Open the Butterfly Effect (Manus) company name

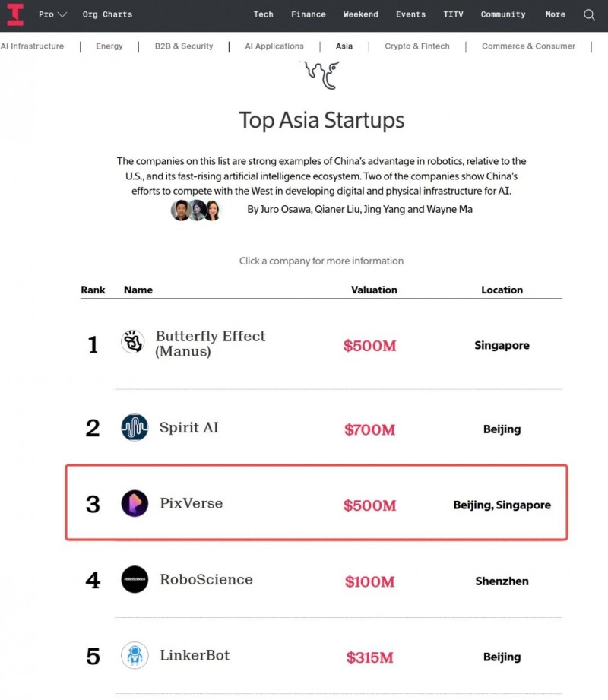(210, 344)
